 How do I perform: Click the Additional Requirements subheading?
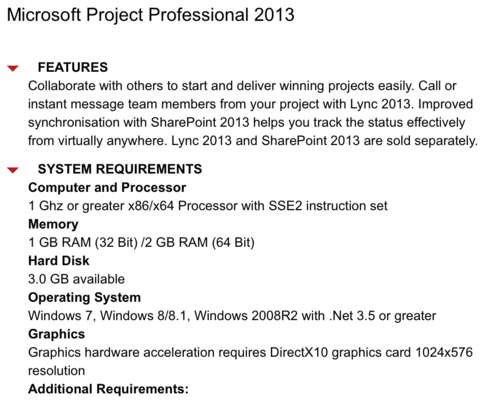109,389
